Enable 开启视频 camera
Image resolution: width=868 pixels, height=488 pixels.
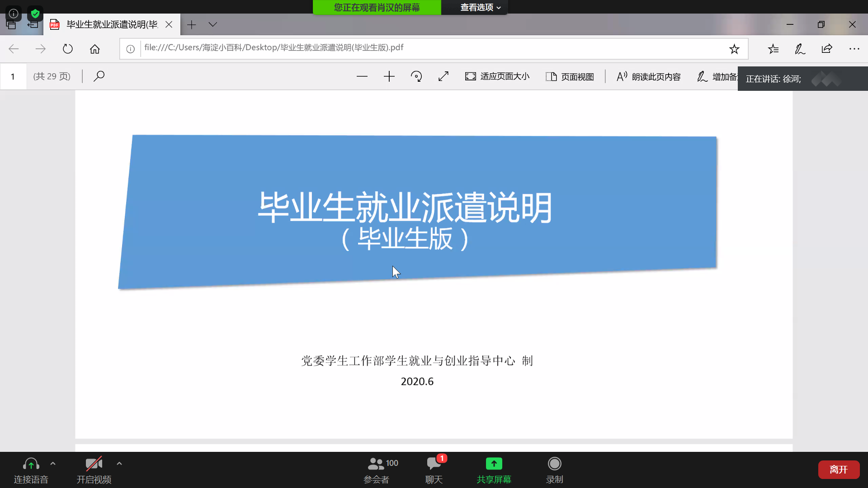[x=94, y=470]
